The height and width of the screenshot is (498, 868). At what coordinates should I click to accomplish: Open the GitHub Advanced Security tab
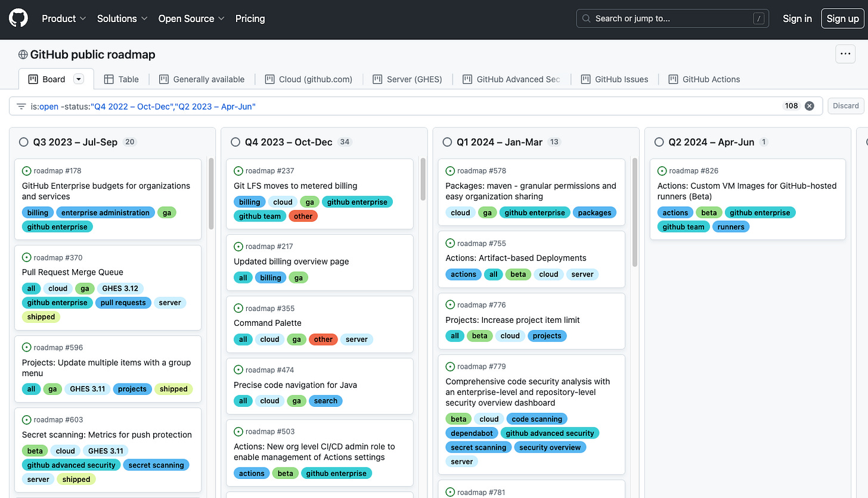tap(512, 79)
